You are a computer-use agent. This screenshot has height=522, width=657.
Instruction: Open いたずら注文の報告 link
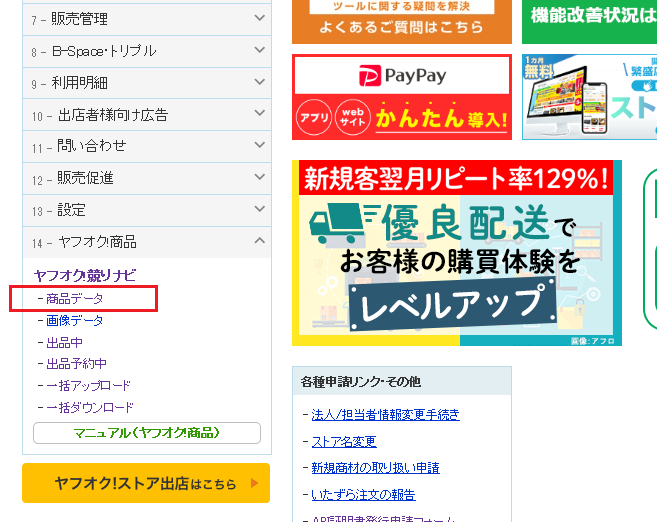point(363,495)
